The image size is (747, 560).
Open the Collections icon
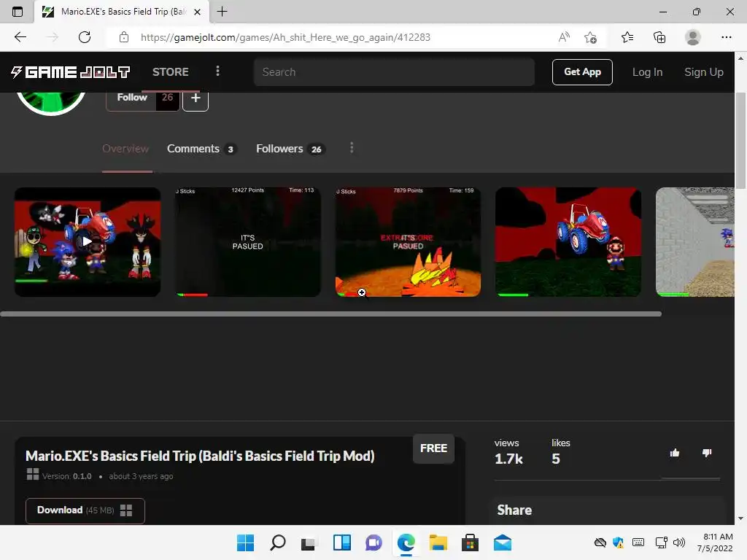coord(659,37)
